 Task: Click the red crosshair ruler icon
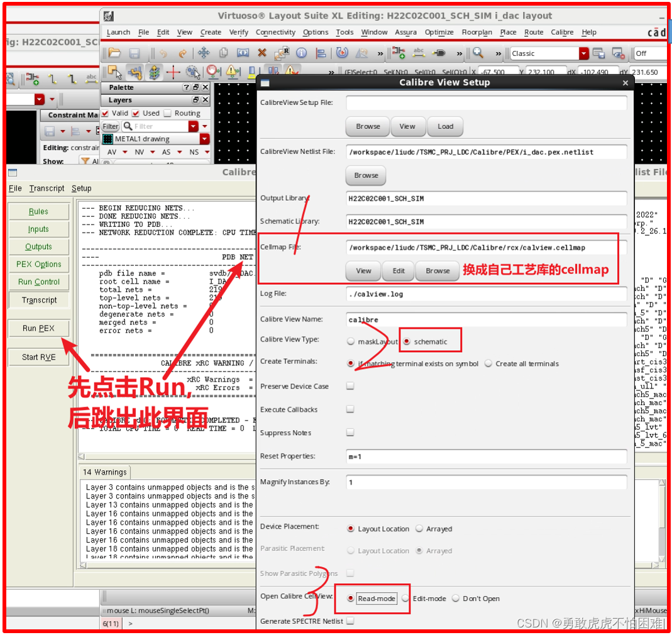tap(173, 72)
